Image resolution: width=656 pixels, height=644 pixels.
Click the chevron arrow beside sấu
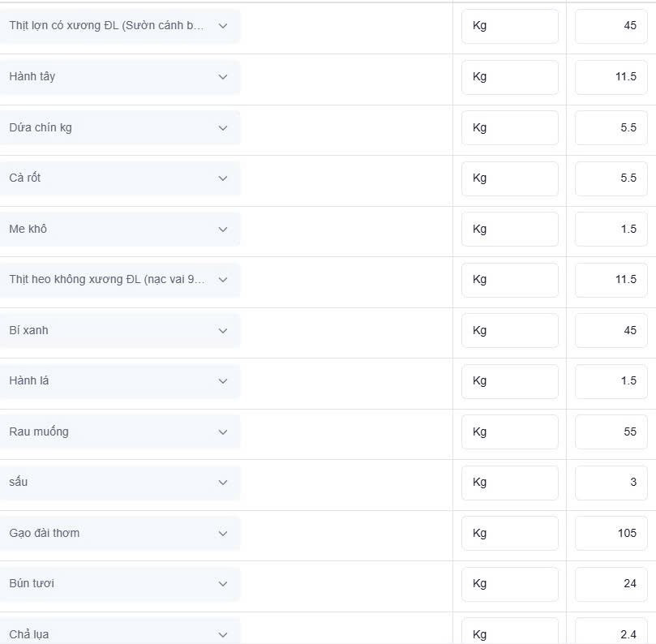pos(223,483)
